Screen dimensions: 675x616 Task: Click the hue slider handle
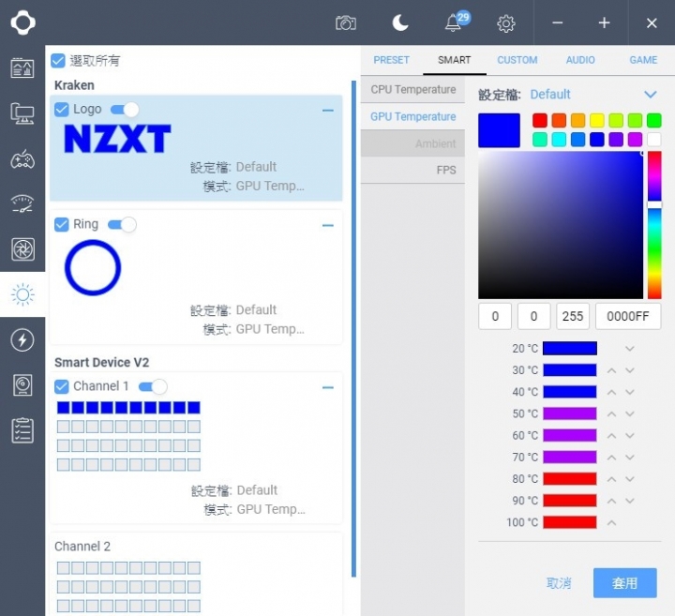tap(654, 205)
